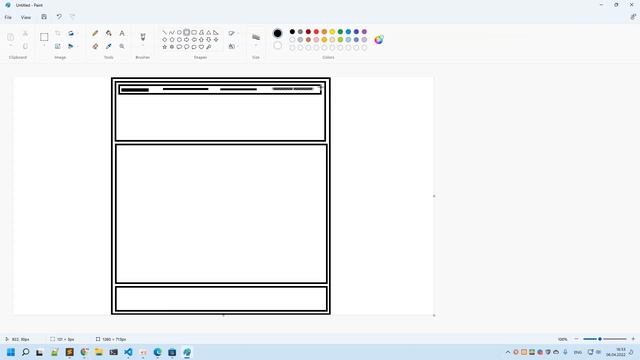
Task: Open the Windows Start menu
Action: click(11, 352)
